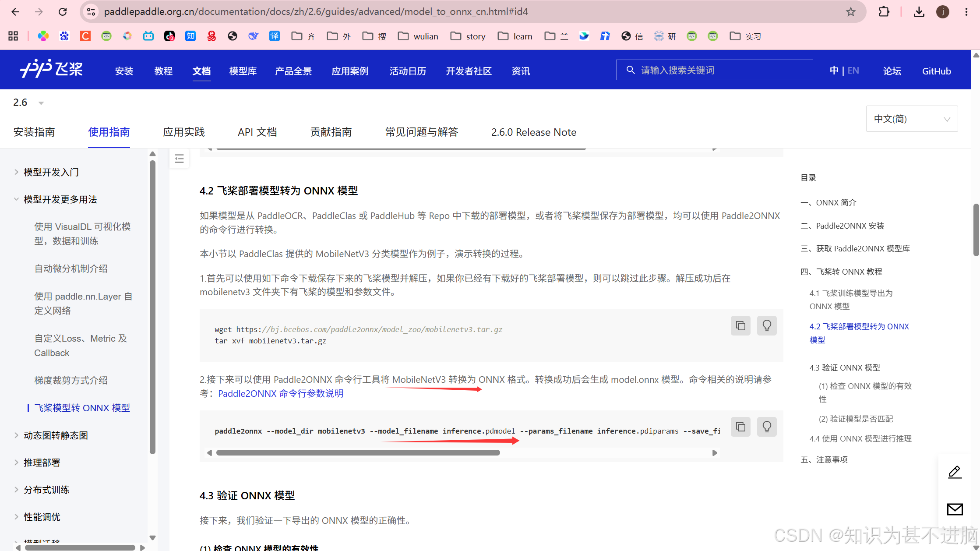
Task: Switch to the 应用实践 tab
Action: 184,132
